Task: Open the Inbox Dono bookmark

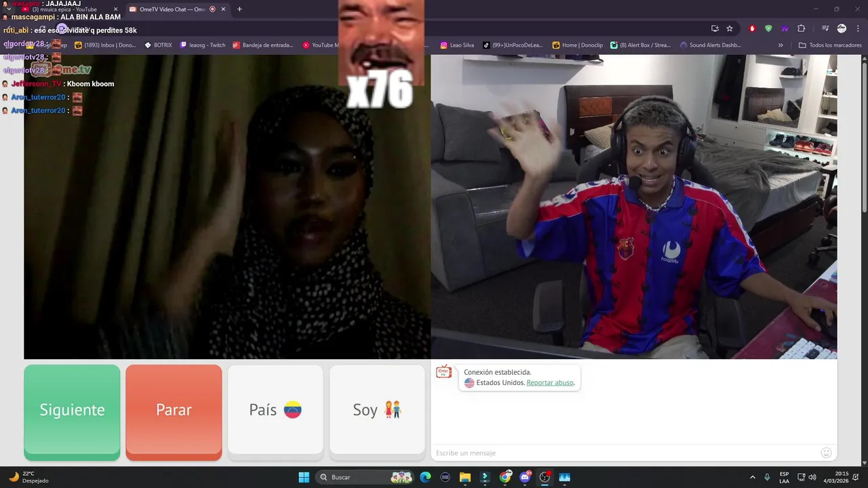Action: (x=105, y=45)
